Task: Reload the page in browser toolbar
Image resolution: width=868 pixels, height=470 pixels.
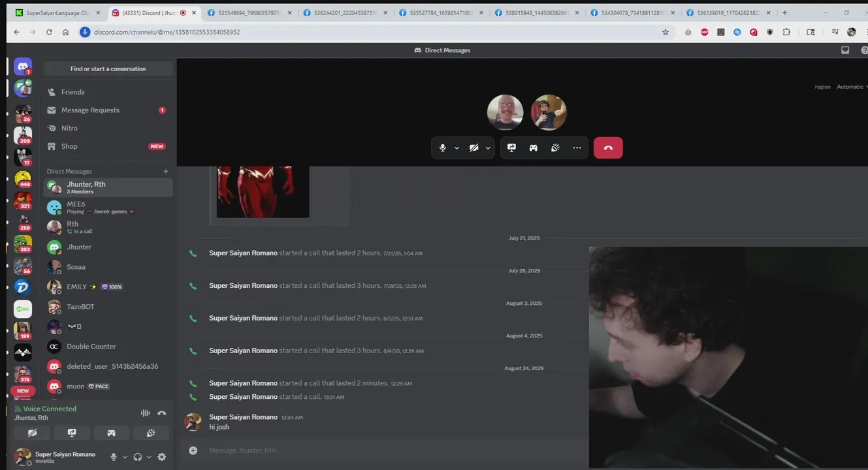Action: tap(49, 32)
